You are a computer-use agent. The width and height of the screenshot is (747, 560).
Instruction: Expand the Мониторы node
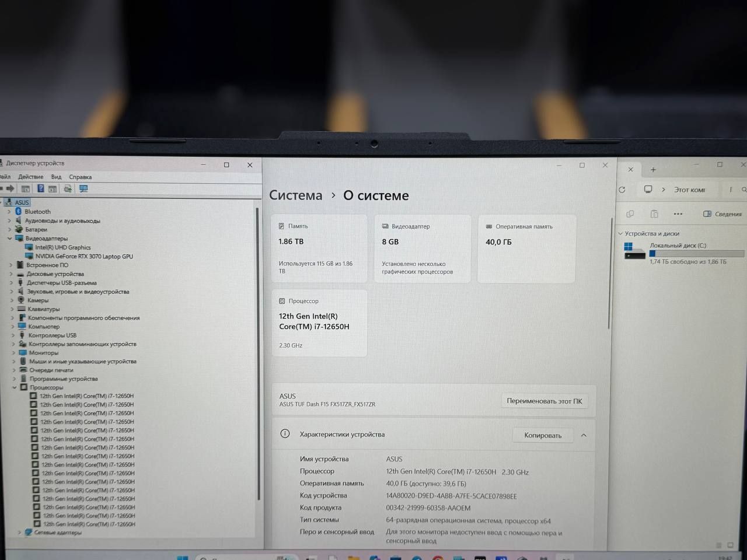pos(13,352)
